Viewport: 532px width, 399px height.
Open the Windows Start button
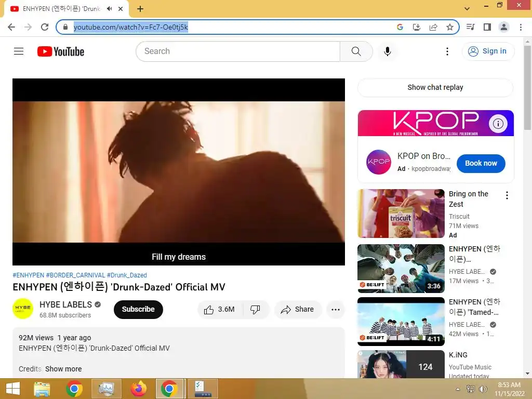tap(13, 389)
